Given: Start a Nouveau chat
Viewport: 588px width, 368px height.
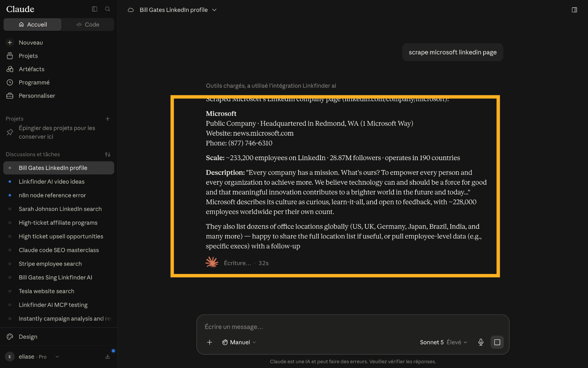Looking at the screenshot, I should click(59, 43).
